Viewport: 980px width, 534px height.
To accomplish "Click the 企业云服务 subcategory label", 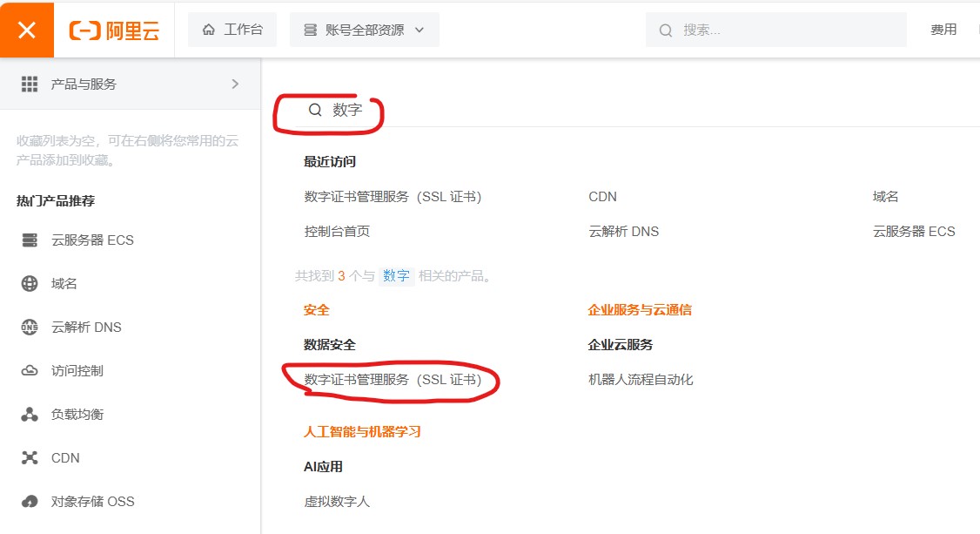I will click(621, 345).
